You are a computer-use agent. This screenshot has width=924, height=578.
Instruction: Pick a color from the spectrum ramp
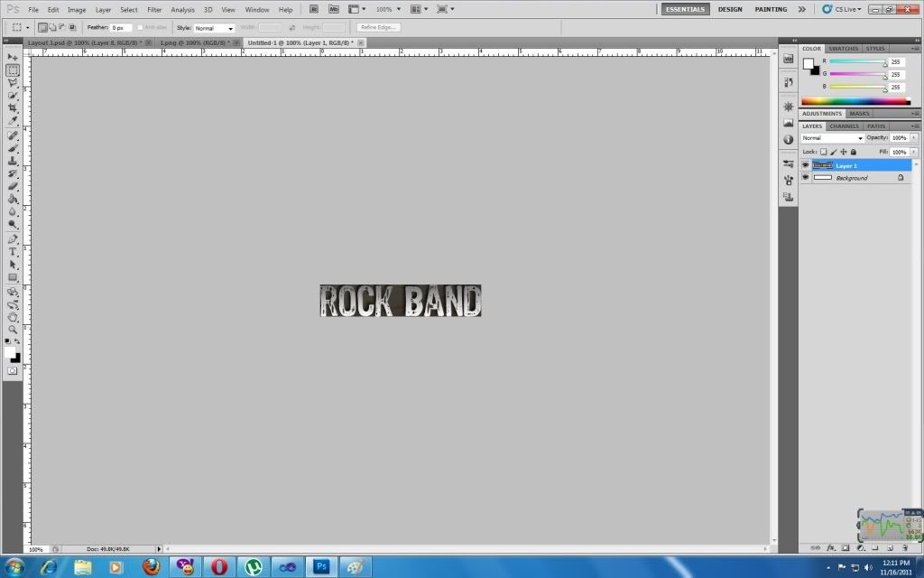pyautogui.click(x=855, y=101)
